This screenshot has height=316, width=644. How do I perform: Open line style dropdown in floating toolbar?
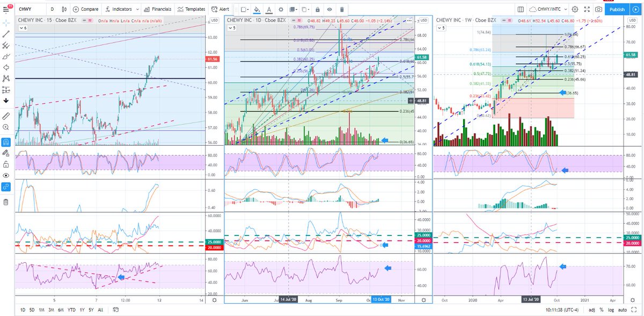(x=244, y=9)
